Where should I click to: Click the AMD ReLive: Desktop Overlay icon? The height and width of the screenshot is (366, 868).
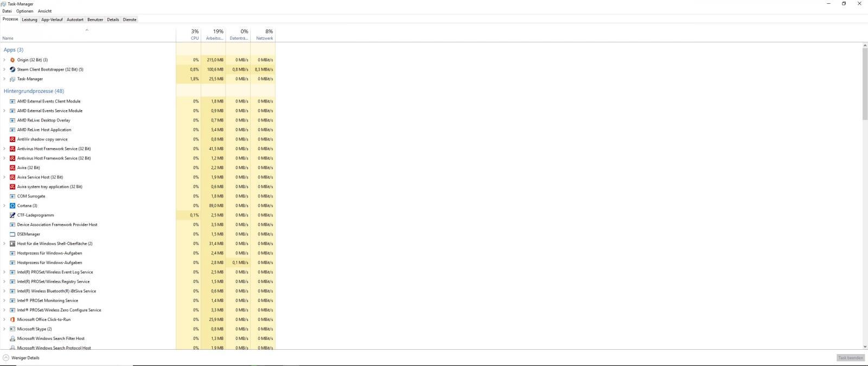pyautogui.click(x=12, y=120)
